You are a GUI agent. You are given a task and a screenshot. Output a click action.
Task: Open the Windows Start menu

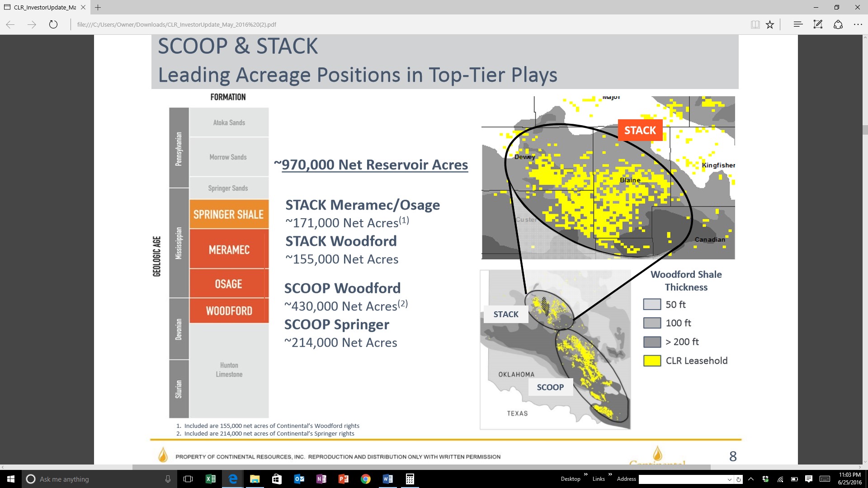(11, 479)
